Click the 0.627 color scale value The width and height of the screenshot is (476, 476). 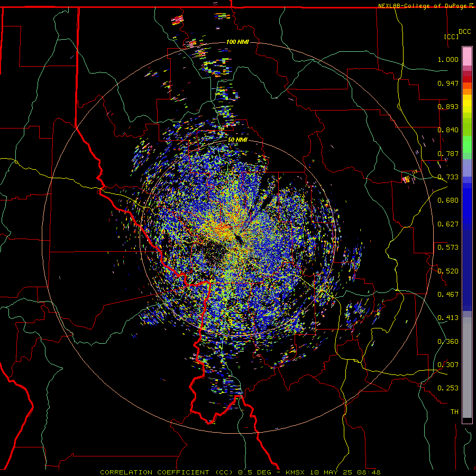[x=448, y=224]
